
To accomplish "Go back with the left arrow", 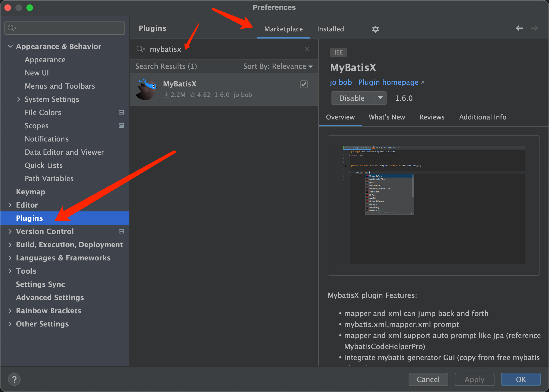I will [x=519, y=28].
